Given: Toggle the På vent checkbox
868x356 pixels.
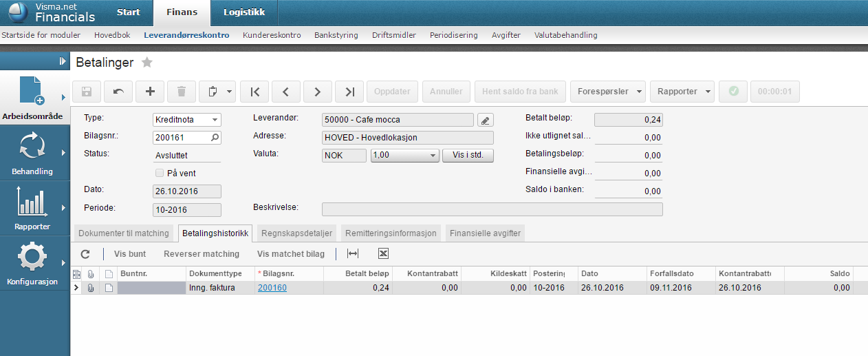Looking at the screenshot, I should coord(160,173).
